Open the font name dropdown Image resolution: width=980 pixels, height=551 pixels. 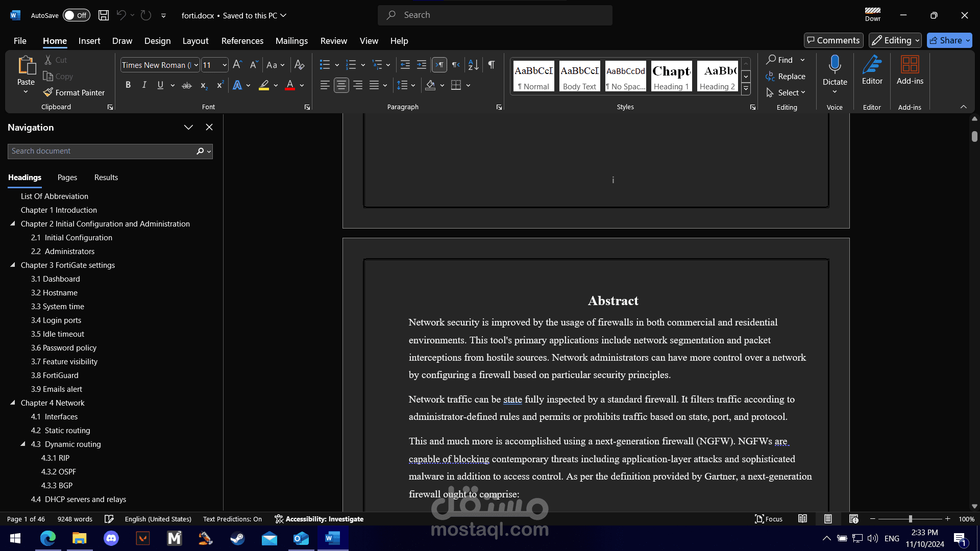click(197, 65)
